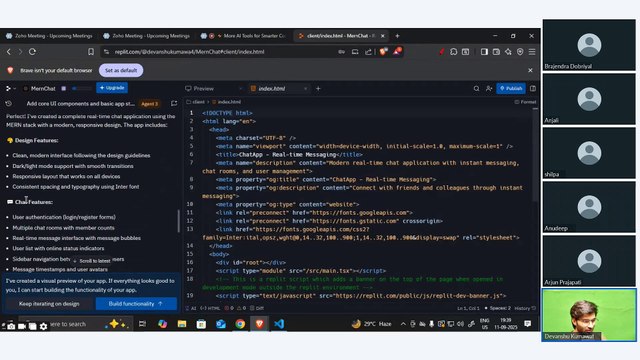Open File Explorer on the taskbar
This screenshot has height=360, width=640.
182,324
